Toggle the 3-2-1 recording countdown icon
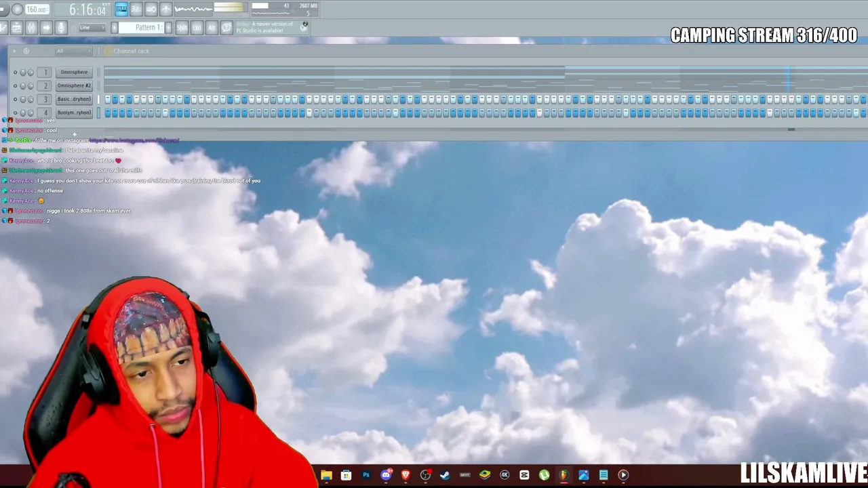This screenshot has width=868, height=488. (136, 9)
